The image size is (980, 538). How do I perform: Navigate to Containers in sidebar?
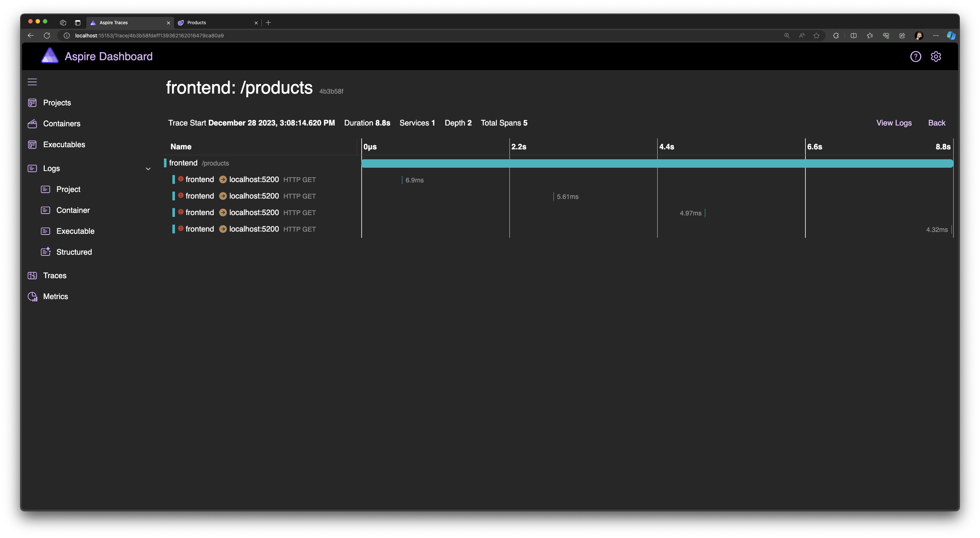[62, 124]
